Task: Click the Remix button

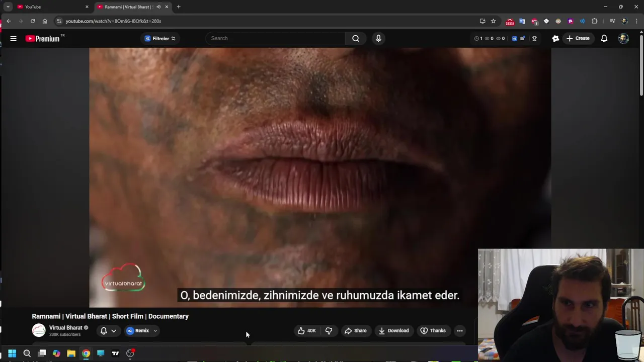Action: pyautogui.click(x=138, y=331)
